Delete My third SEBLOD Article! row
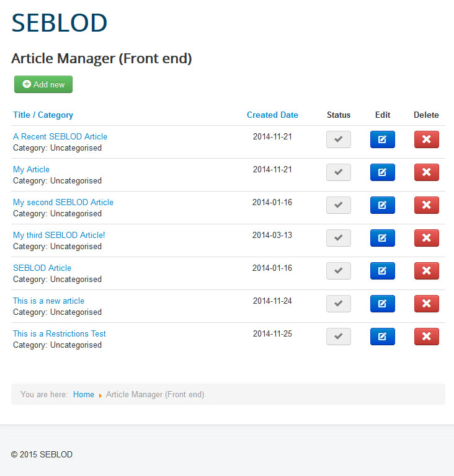 pos(426,238)
